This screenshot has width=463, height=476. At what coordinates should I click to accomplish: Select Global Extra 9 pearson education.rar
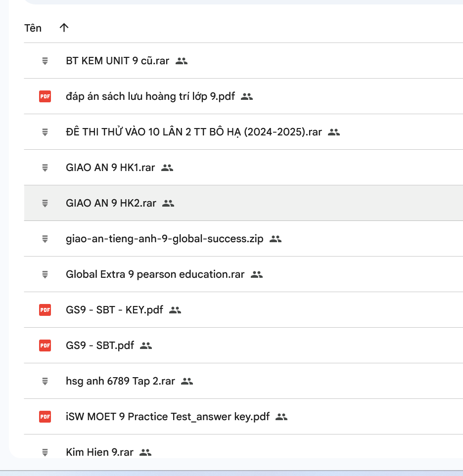click(x=155, y=274)
